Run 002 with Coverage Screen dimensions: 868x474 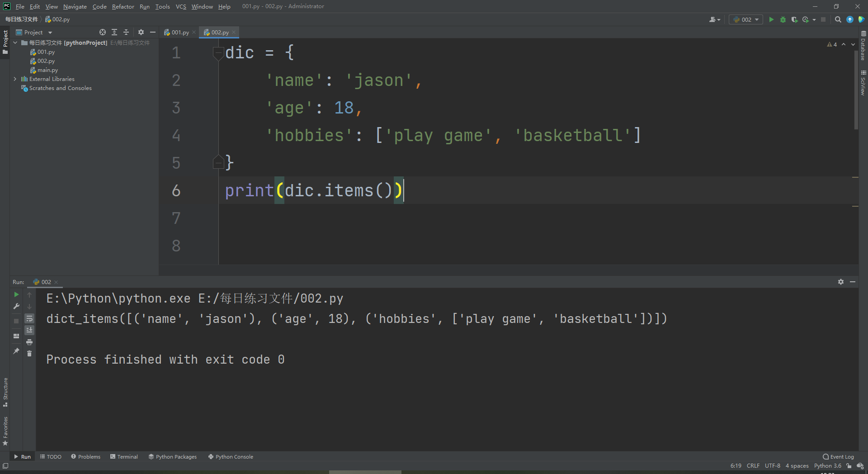[x=794, y=19]
